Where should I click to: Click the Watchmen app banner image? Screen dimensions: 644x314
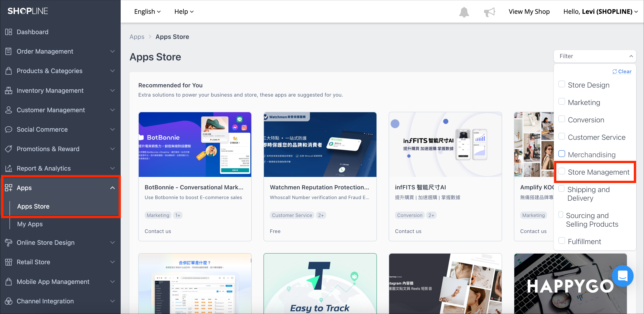click(x=320, y=144)
